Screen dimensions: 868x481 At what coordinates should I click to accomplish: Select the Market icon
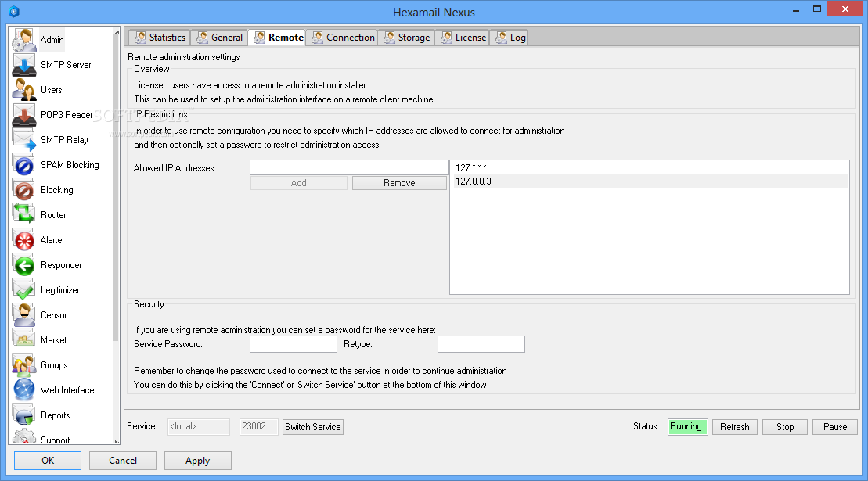24,340
